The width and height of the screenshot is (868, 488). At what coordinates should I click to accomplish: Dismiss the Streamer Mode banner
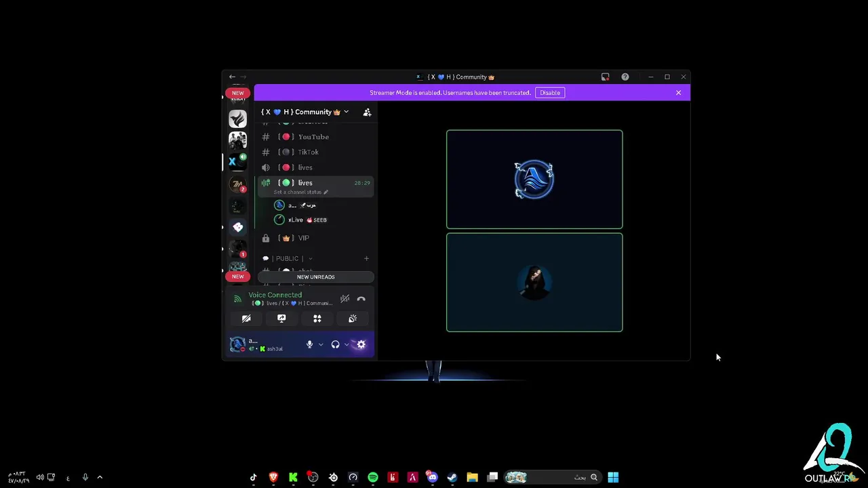coord(678,93)
